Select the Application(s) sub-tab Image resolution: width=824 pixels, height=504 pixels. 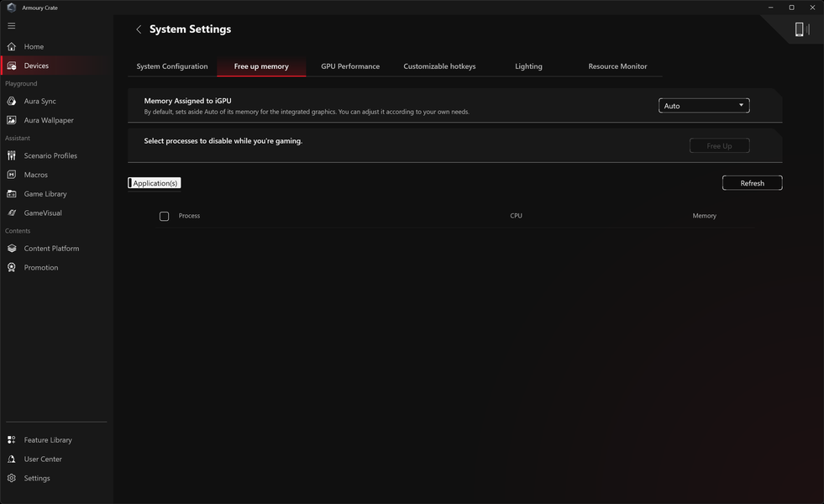click(x=155, y=183)
